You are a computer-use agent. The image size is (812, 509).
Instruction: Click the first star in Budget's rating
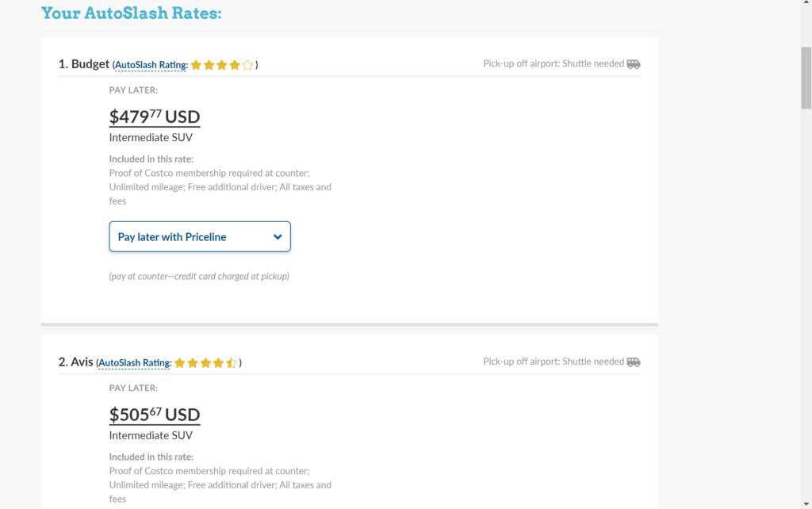tap(197, 65)
